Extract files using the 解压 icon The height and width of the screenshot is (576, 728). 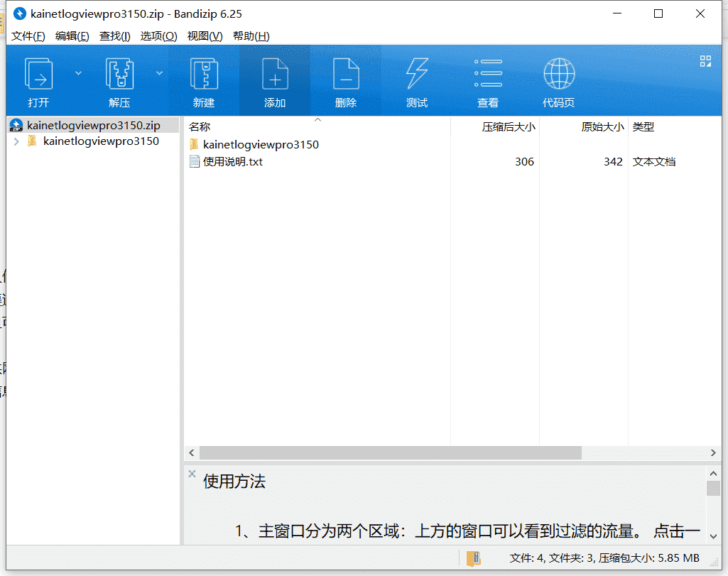pyautogui.click(x=120, y=73)
